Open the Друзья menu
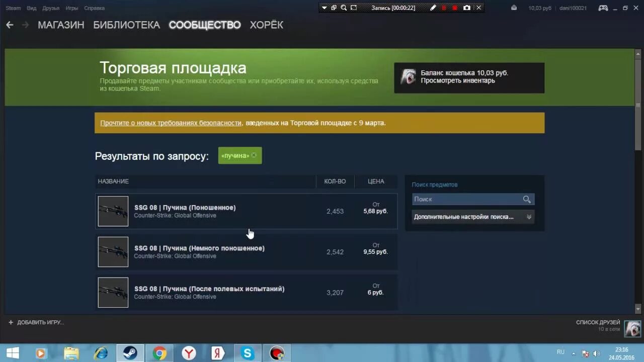644x362 pixels. coord(51,8)
